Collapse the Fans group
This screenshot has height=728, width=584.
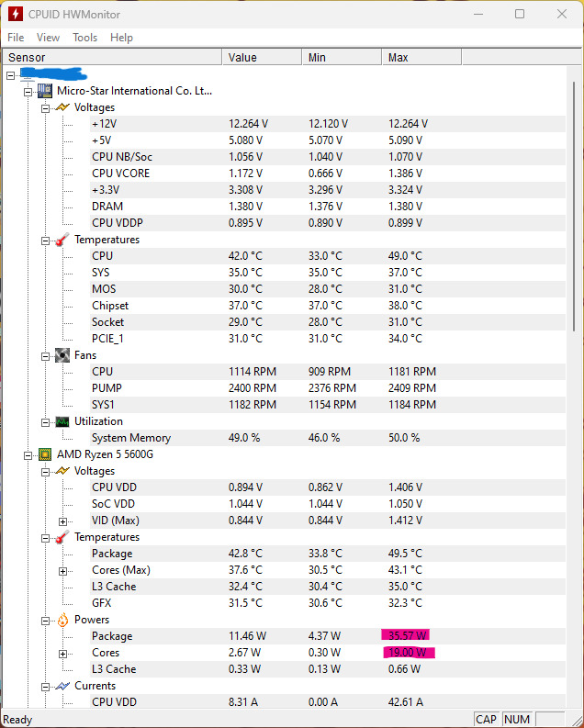click(46, 356)
